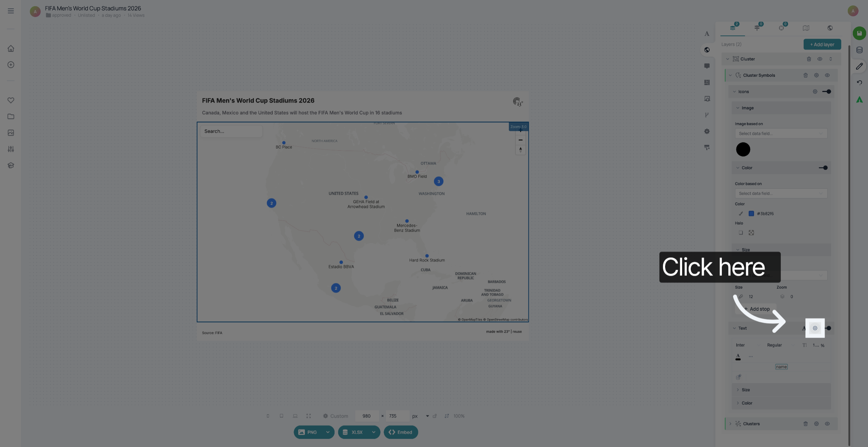Open the branch icon in vertical toolbar

click(x=707, y=115)
